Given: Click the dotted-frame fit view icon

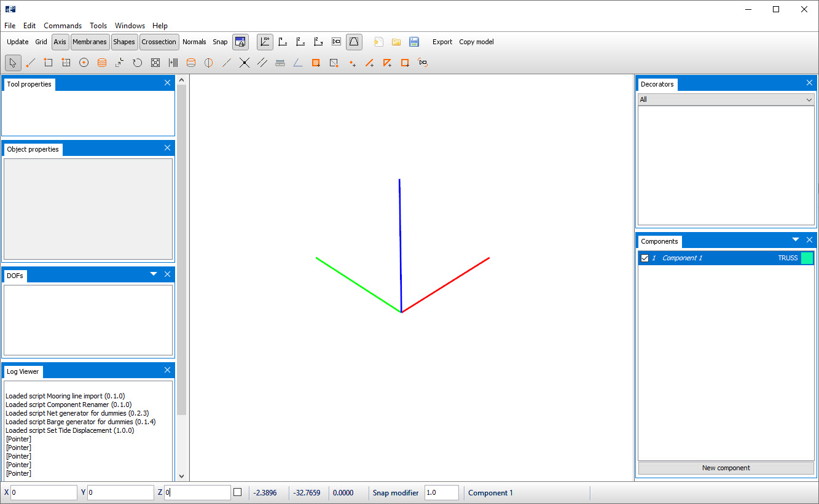Looking at the screenshot, I should click(336, 42).
